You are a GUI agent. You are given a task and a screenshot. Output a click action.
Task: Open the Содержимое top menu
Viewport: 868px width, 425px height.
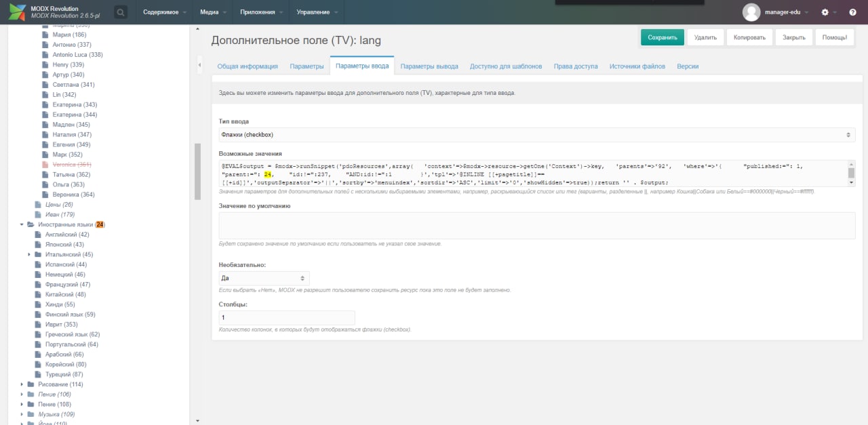pyautogui.click(x=160, y=12)
